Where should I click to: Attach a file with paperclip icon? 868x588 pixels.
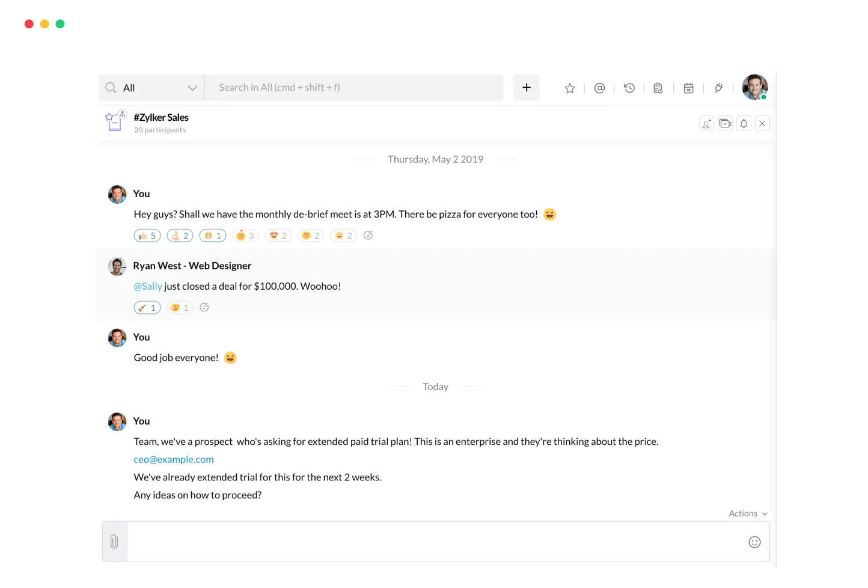[x=114, y=542]
